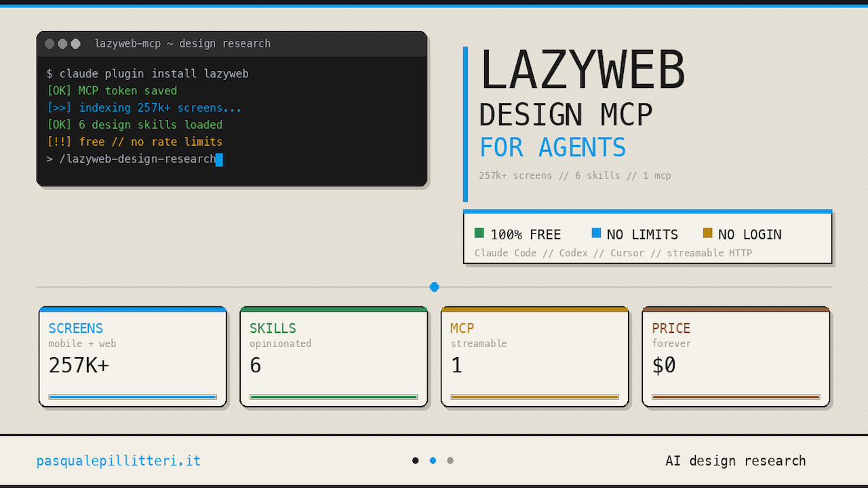
Task: Click the SCREENS card blue progress bar
Action: point(133,397)
